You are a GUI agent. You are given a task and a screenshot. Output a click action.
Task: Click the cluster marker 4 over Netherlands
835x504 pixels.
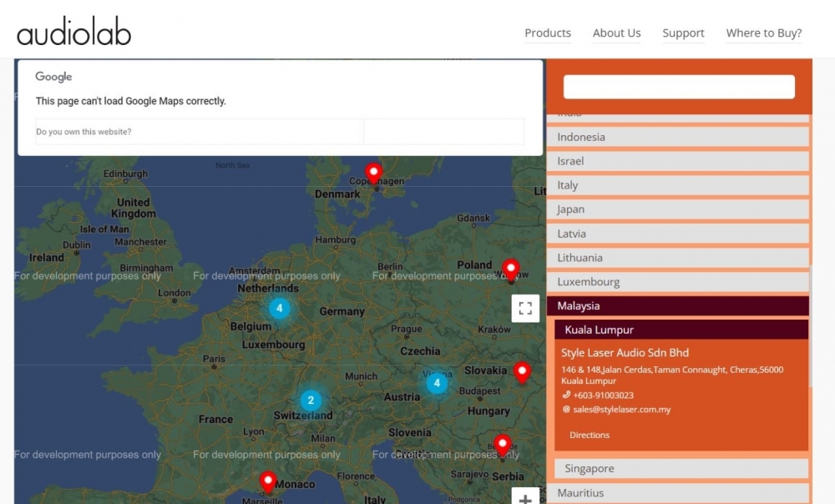pos(279,308)
